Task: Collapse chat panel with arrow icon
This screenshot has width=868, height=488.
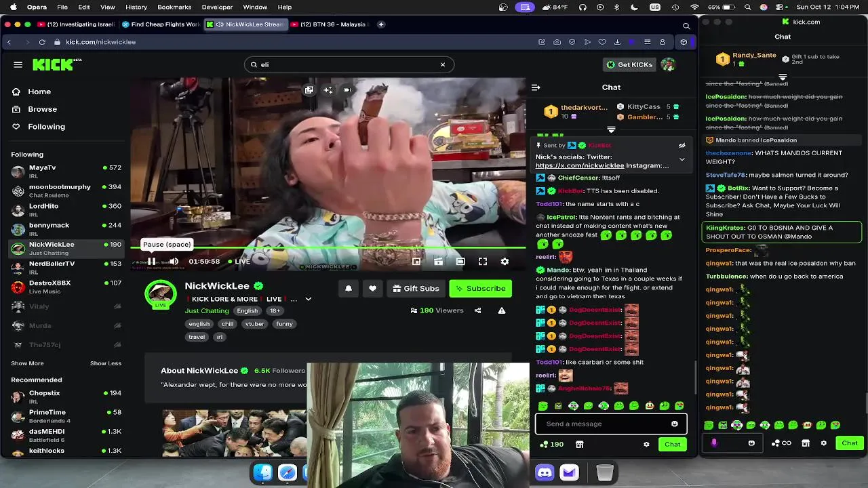Action: pos(536,87)
